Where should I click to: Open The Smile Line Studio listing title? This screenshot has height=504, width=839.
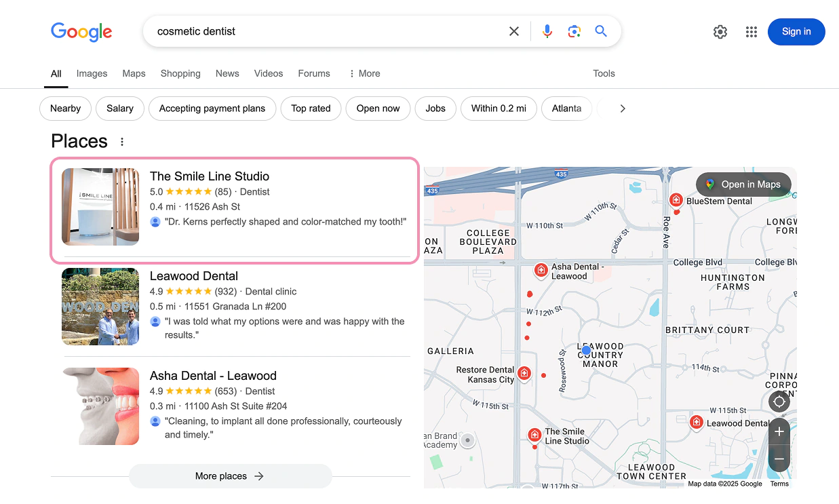[x=210, y=176]
